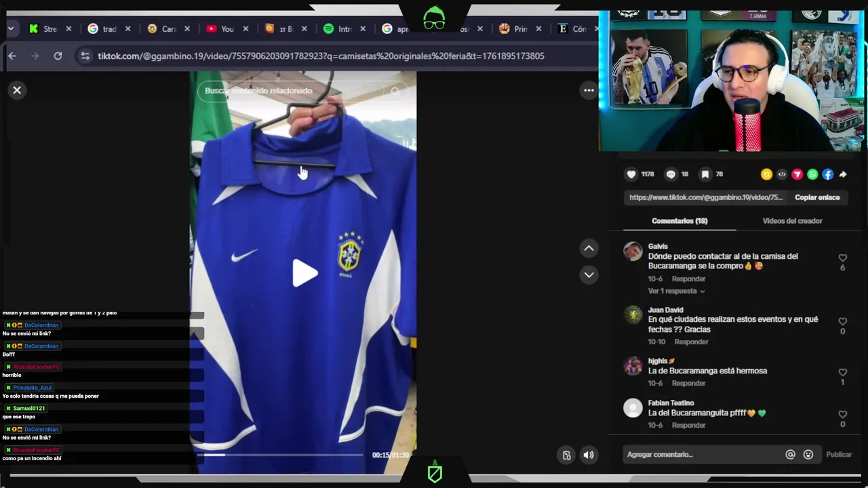Go forward in browser history
The width and height of the screenshot is (868, 488).
point(35,56)
